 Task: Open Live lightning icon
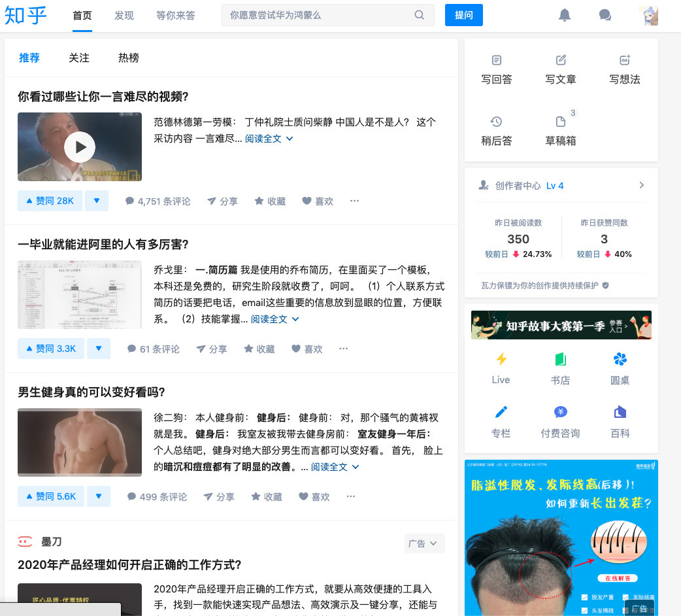(x=501, y=359)
